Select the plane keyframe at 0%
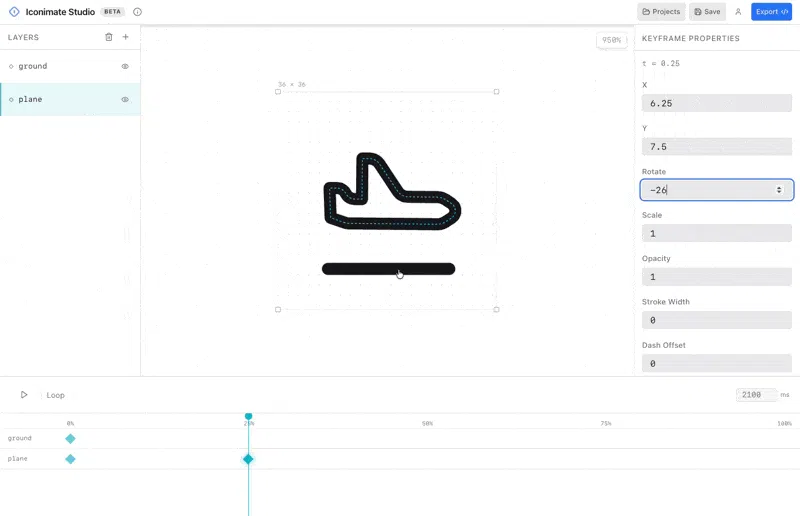Screen dimensions: 800x516 click(70, 459)
